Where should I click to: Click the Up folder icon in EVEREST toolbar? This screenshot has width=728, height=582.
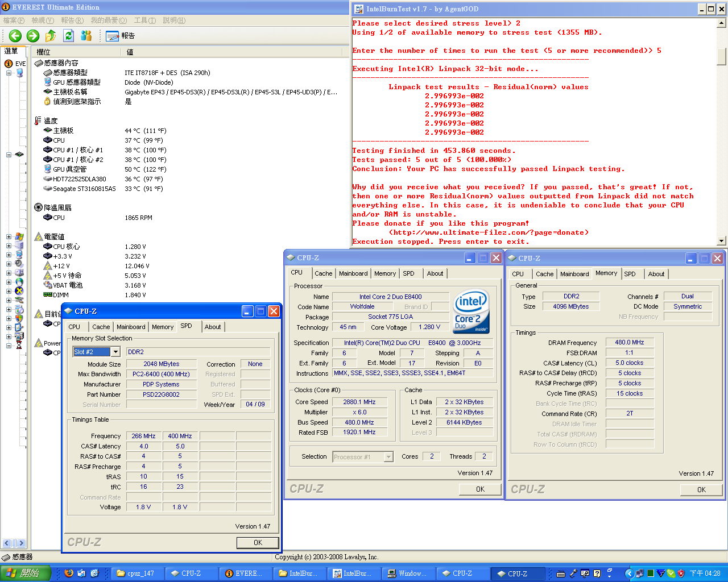tap(51, 36)
